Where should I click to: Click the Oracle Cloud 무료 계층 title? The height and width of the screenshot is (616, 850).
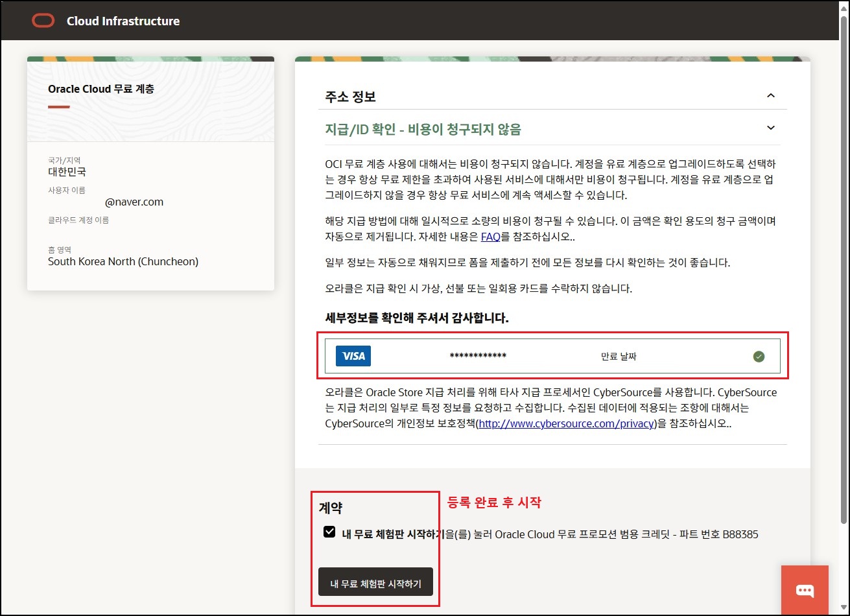point(101,89)
